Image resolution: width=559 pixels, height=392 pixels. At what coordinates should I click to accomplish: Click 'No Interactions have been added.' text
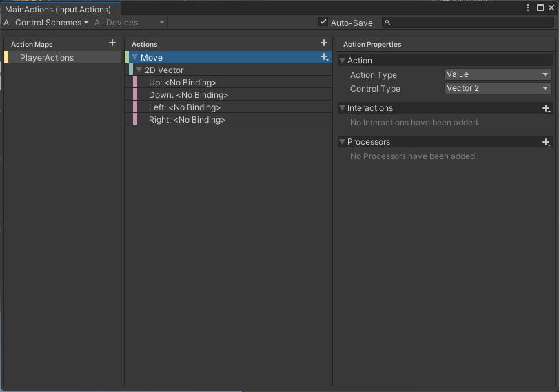point(415,123)
